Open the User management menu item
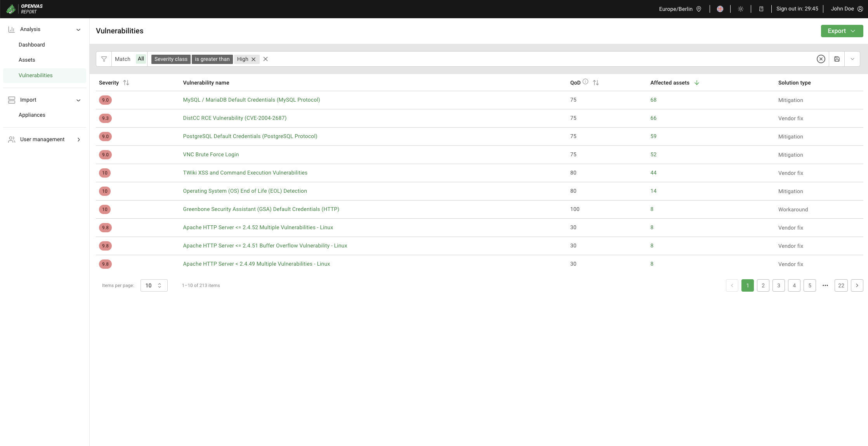The image size is (868, 446). [x=42, y=139]
